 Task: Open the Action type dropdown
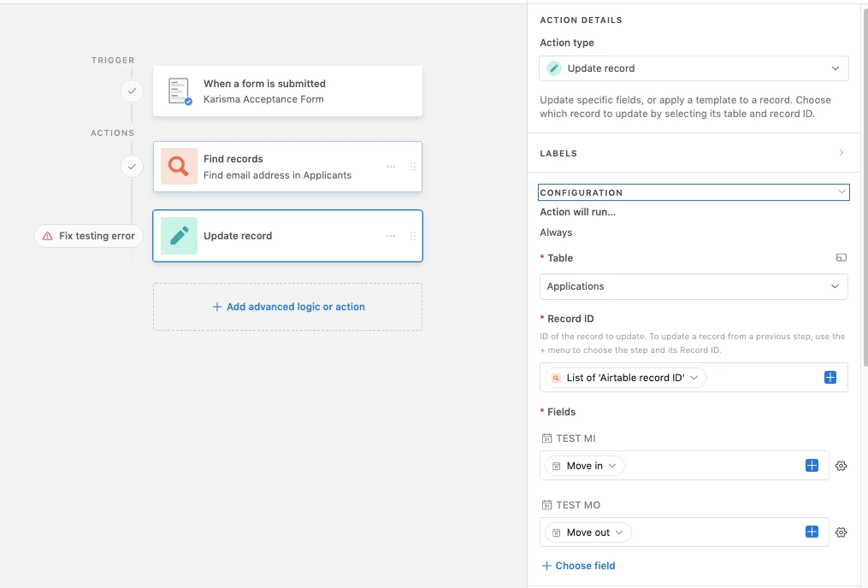tap(694, 68)
